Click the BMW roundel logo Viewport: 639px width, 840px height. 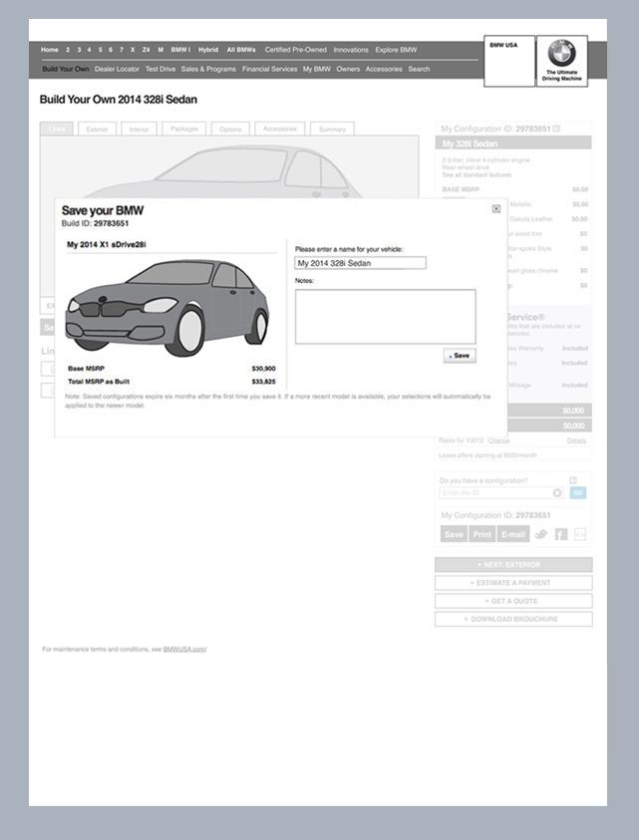point(561,54)
